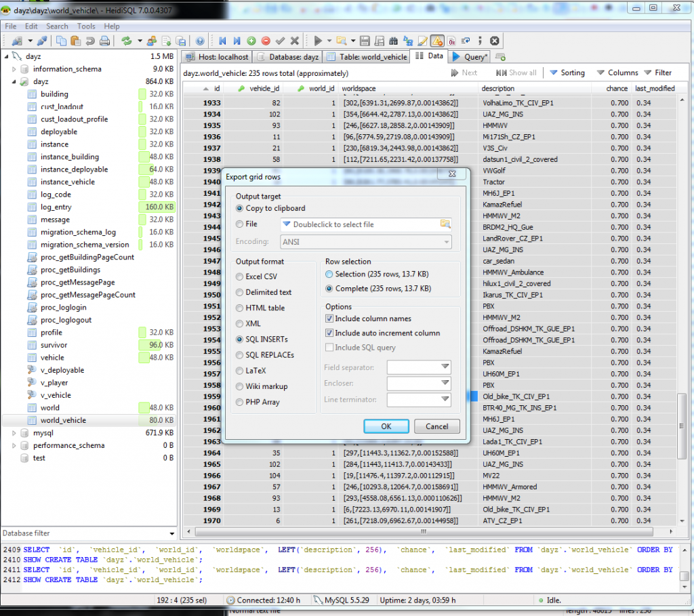The image size is (694, 616).
Task: Click the blue Help question mark icon
Action: tap(200, 41)
